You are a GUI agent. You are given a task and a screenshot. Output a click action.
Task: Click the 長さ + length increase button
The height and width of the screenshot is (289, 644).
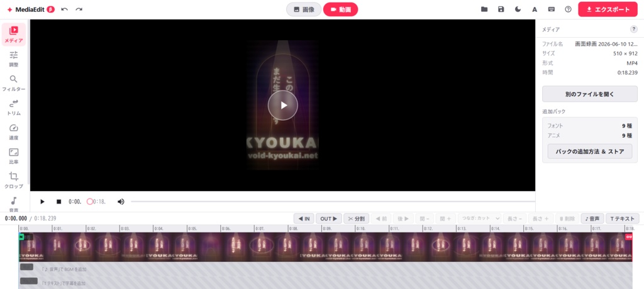click(541, 219)
